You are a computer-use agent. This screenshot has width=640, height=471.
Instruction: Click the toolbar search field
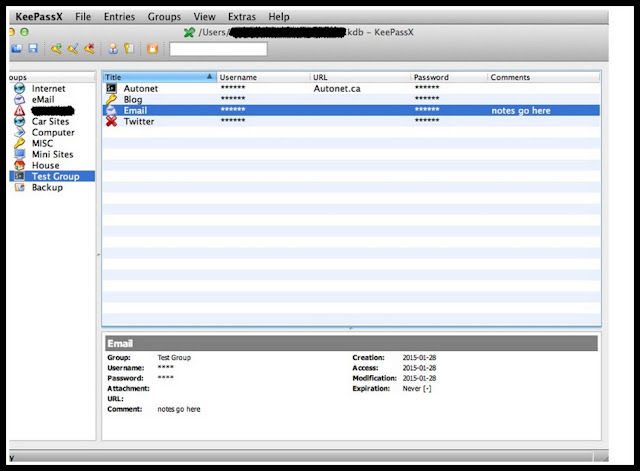pyautogui.click(x=218, y=49)
